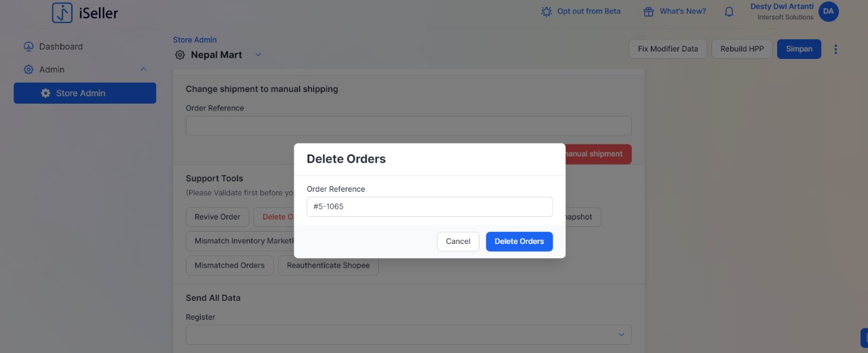
Task: Open the DA user avatar menu
Action: 829,12
